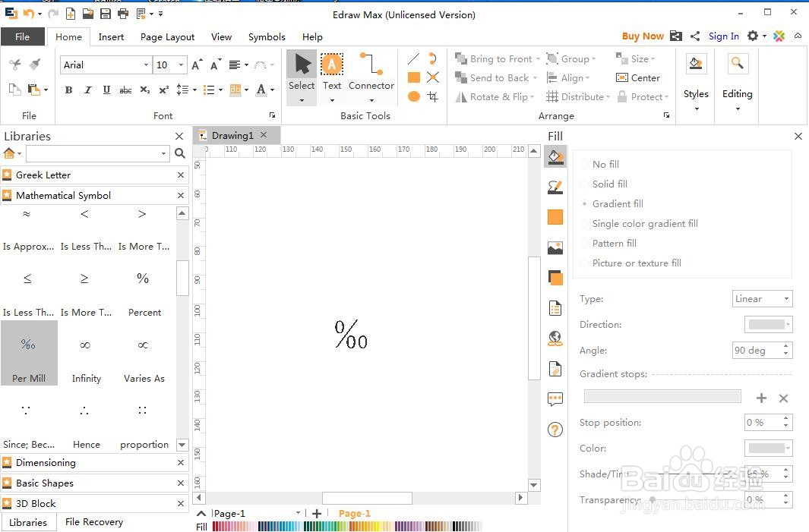This screenshot has height=532, width=809.
Task: Open the Help question mark icon
Action: (555, 430)
